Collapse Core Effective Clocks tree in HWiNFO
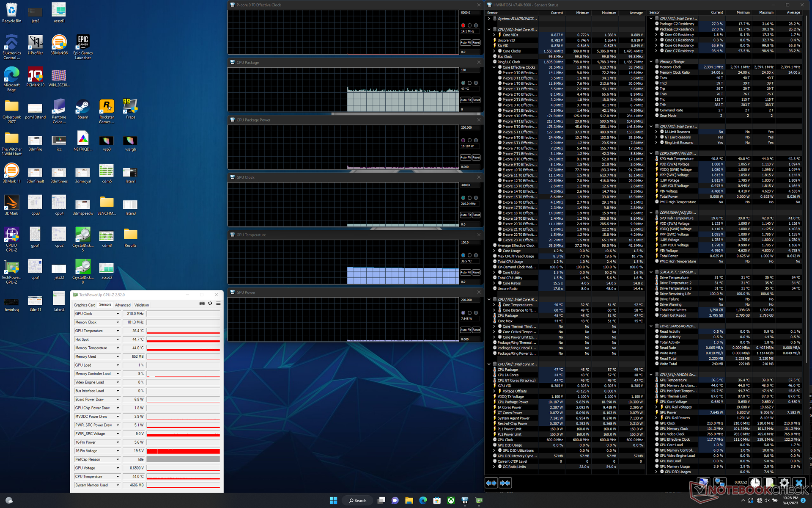The width and height of the screenshot is (812, 508). pyautogui.click(x=494, y=67)
